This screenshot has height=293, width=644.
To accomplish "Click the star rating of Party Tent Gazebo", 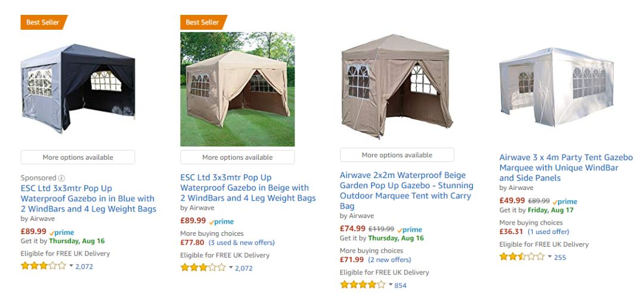I will 522,257.
